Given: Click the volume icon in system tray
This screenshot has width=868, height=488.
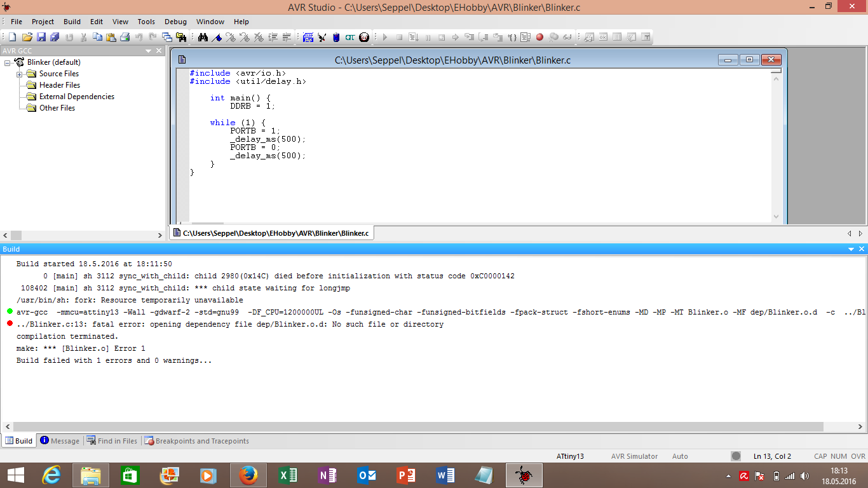Looking at the screenshot, I should (x=805, y=476).
